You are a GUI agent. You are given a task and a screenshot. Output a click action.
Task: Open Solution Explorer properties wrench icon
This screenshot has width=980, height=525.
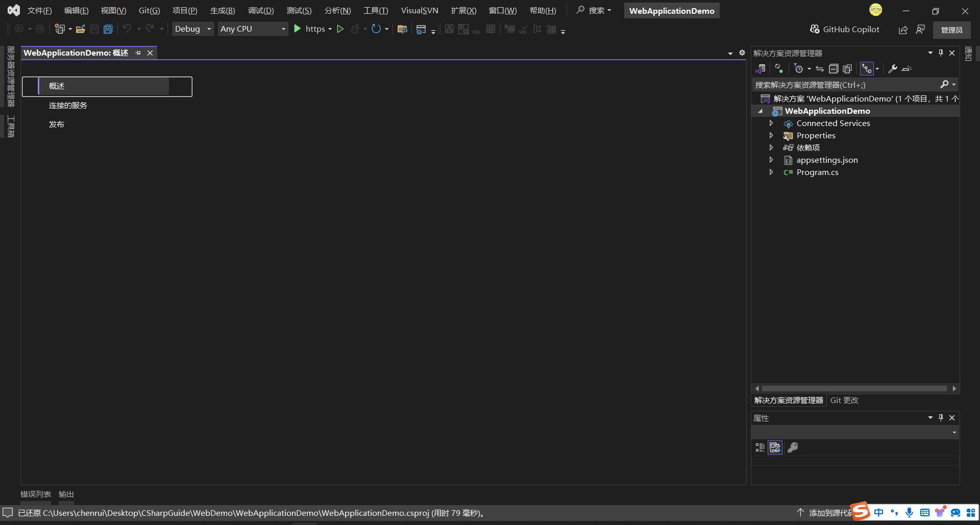893,68
